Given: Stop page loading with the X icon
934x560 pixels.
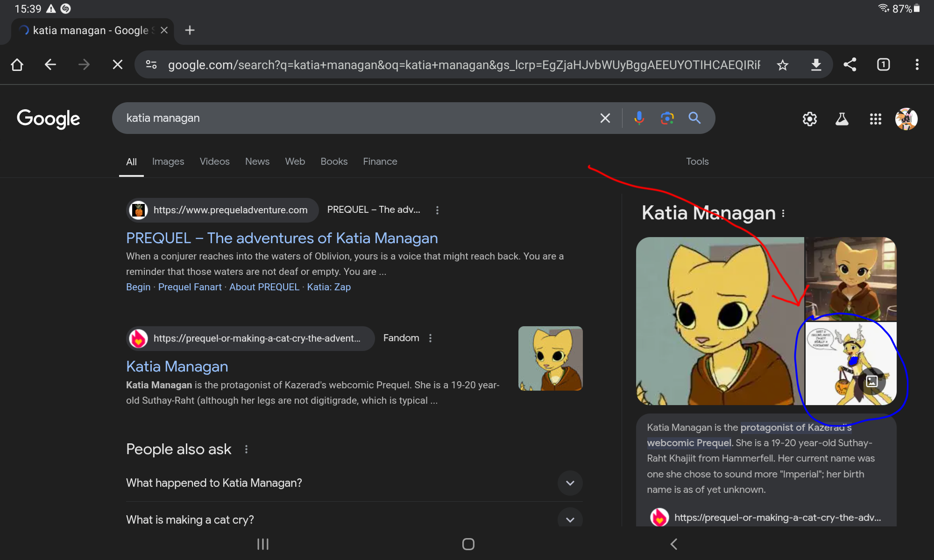Looking at the screenshot, I should [118, 64].
